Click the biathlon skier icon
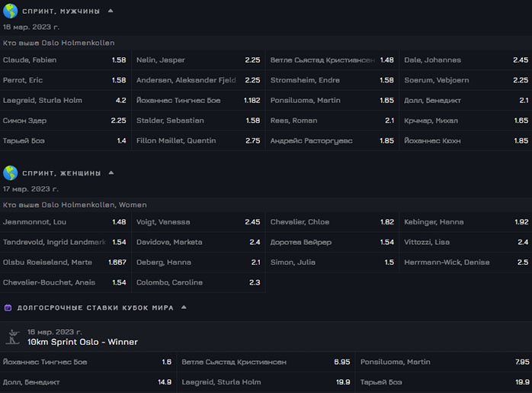The height and width of the screenshot is (393, 532). (x=13, y=337)
